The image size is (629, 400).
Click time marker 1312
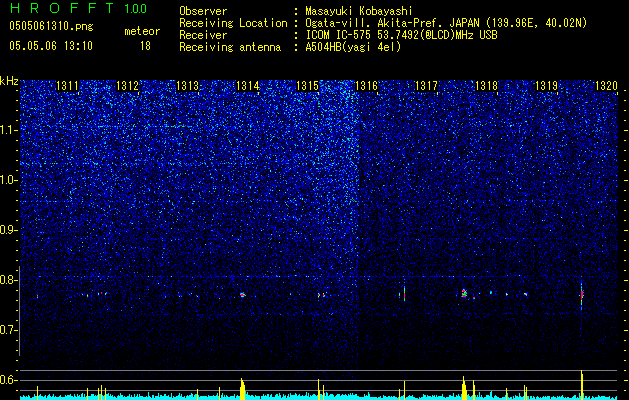[127, 86]
